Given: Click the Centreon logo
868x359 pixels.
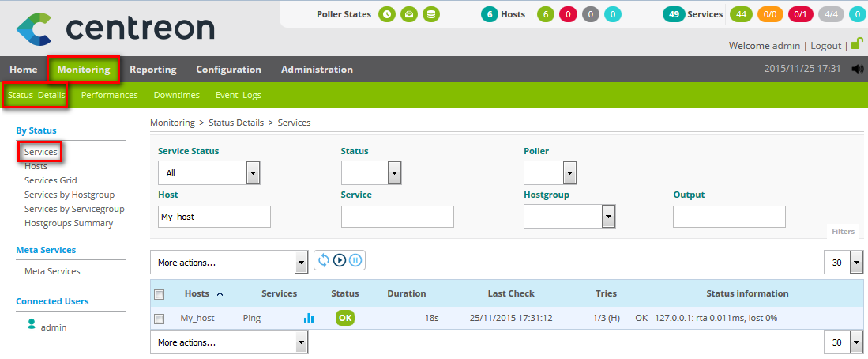Looking at the screenshot, I should click(115, 28).
